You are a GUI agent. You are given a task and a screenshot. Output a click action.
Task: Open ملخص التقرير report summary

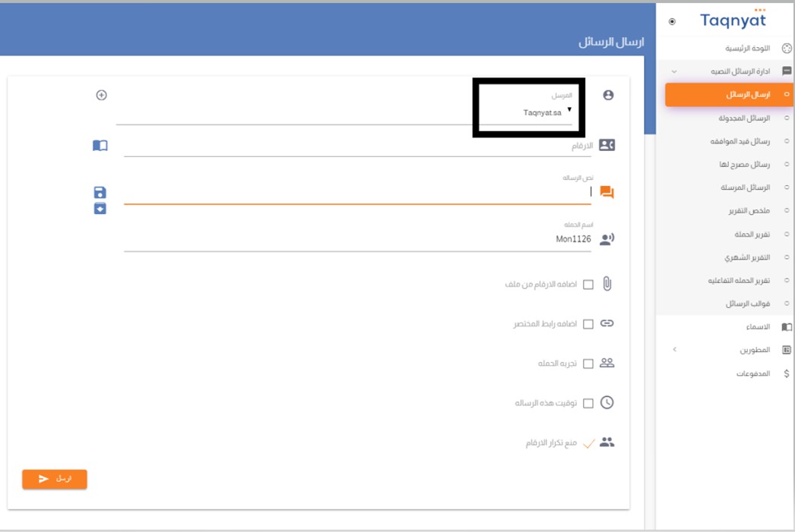tap(749, 211)
